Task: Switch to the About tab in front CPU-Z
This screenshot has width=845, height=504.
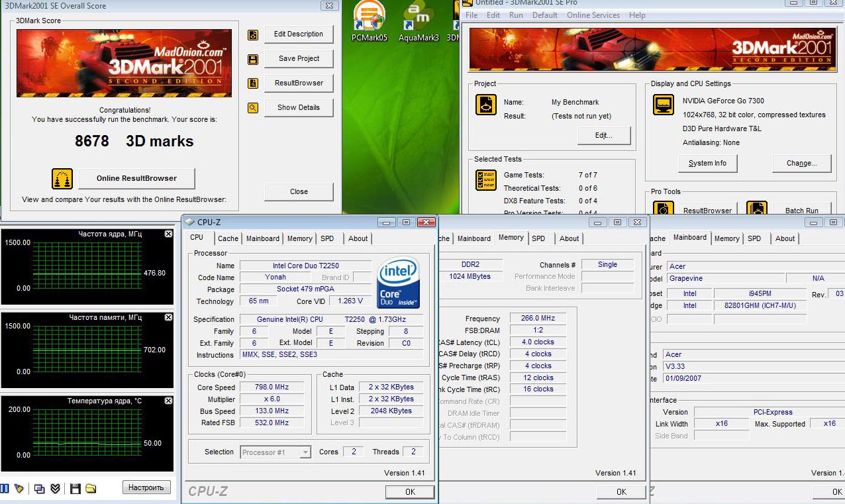Action: (x=358, y=238)
